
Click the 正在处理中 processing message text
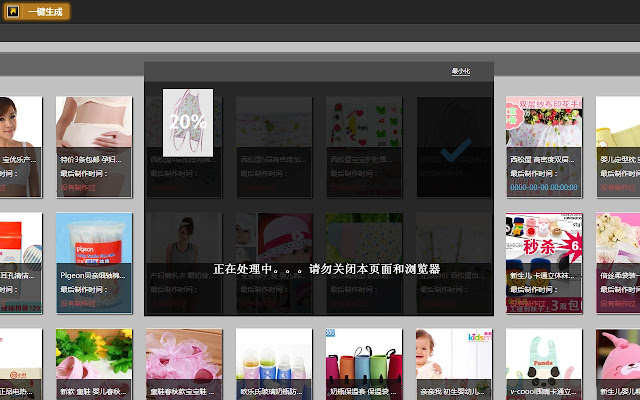pos(327,269)
